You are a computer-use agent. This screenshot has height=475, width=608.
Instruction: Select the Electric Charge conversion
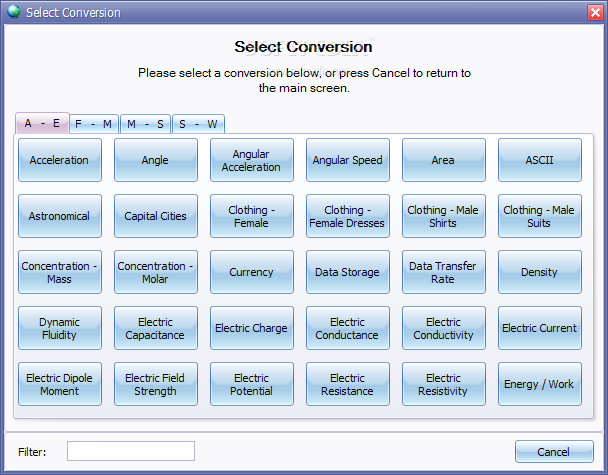[x=251, y=328]
